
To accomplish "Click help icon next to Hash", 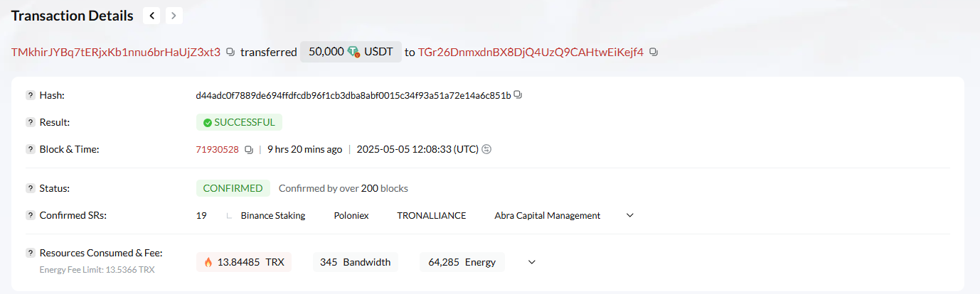I will (31, 95).
